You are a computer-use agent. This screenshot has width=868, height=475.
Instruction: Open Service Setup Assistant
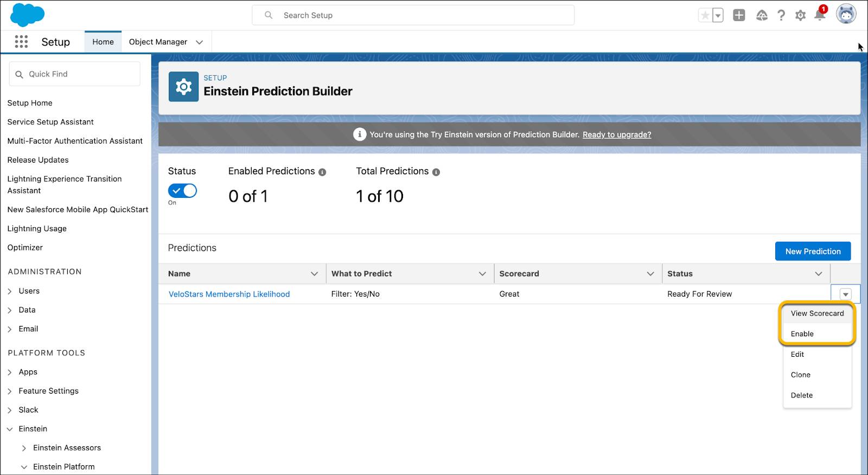point(50,122)
